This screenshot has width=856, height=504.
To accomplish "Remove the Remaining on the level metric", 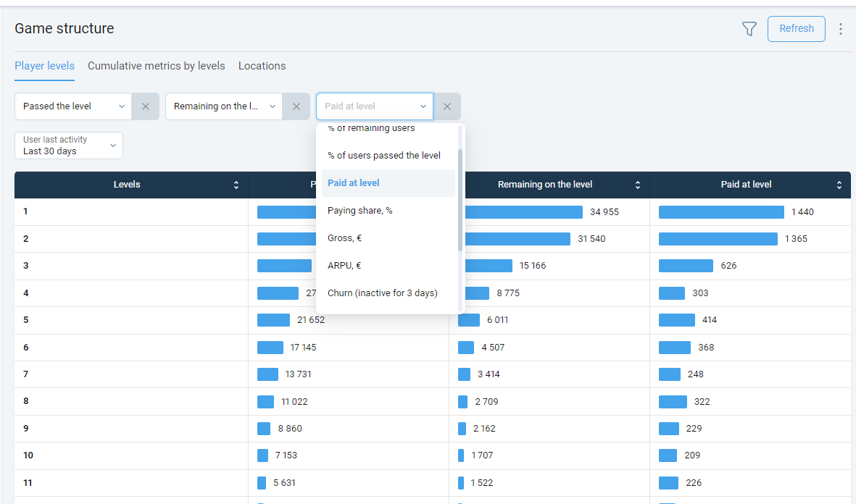I will coord(296,106).
